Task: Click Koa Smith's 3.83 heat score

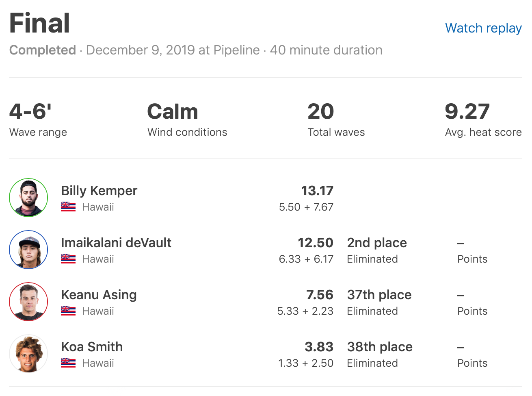Action: [319, 347]
